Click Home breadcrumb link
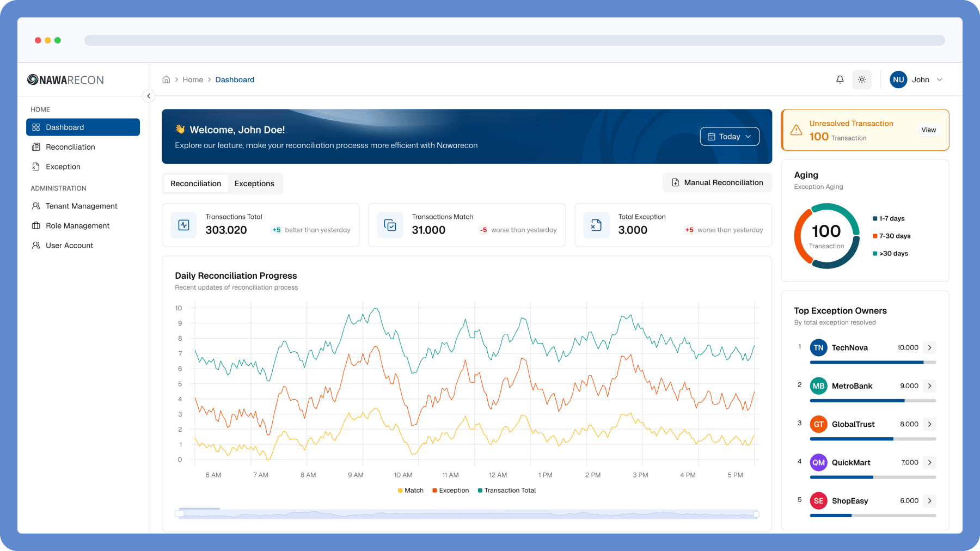980x551 pixels. click(193, 79)
